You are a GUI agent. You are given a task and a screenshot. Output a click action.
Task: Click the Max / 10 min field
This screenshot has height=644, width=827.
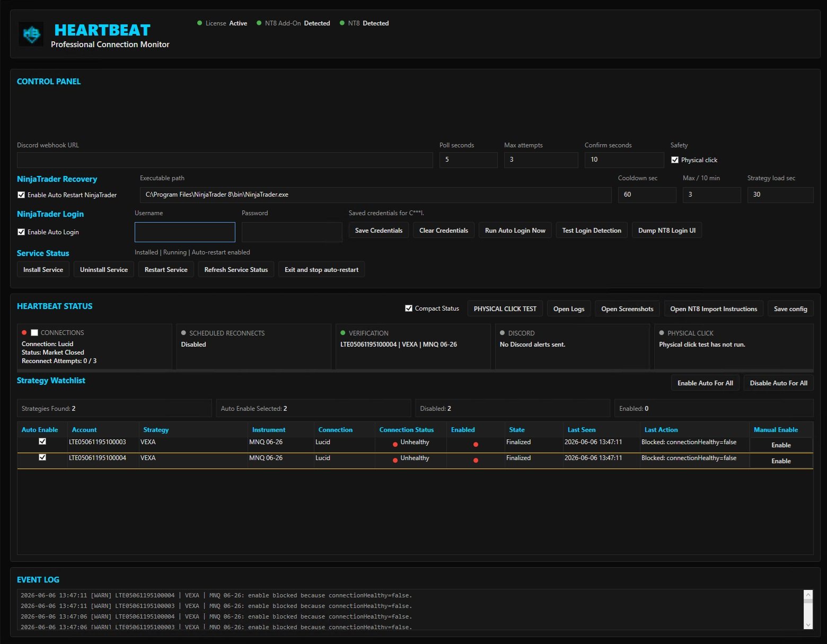point(711,195)
